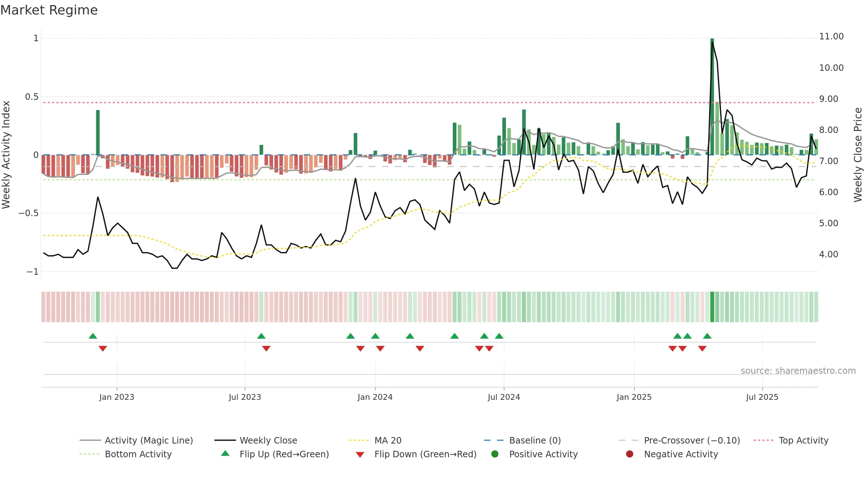Toggle MA 20 legend entry
The image size is (868, 488).
375,440
